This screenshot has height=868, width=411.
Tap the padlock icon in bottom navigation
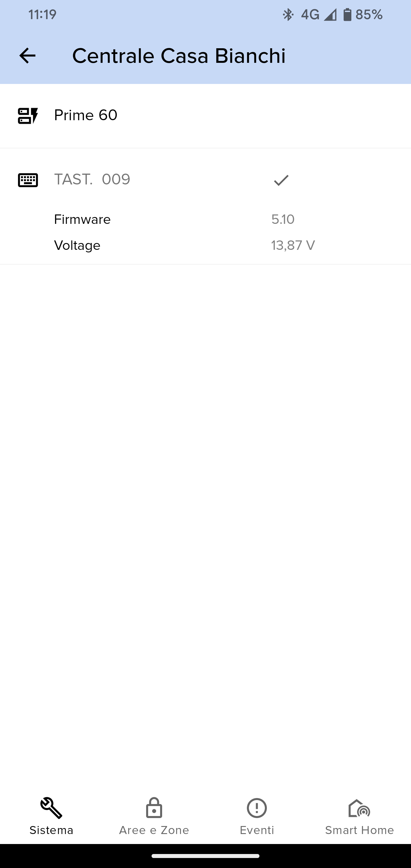coord(154,808)
